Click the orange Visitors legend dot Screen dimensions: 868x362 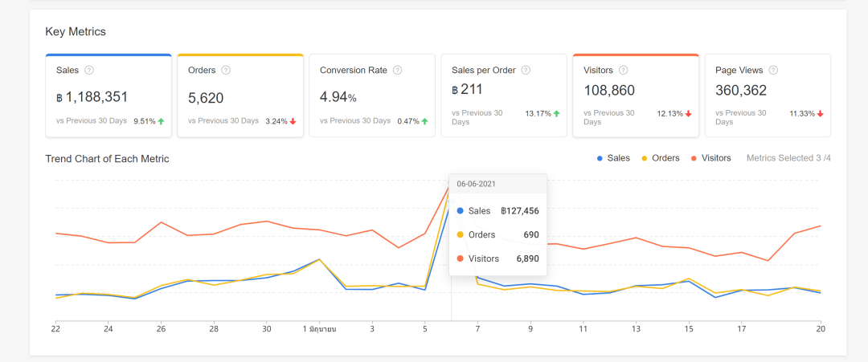(x=694, y=159)
